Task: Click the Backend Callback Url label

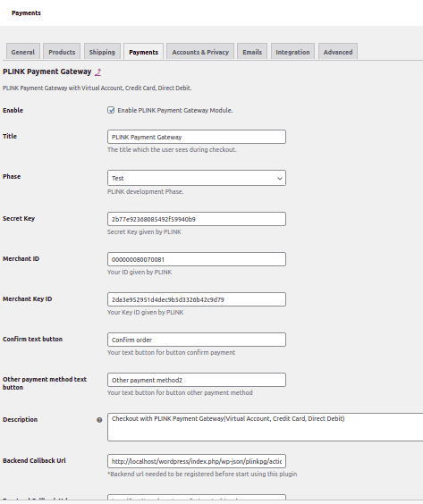Action: [x=34, y=460]
